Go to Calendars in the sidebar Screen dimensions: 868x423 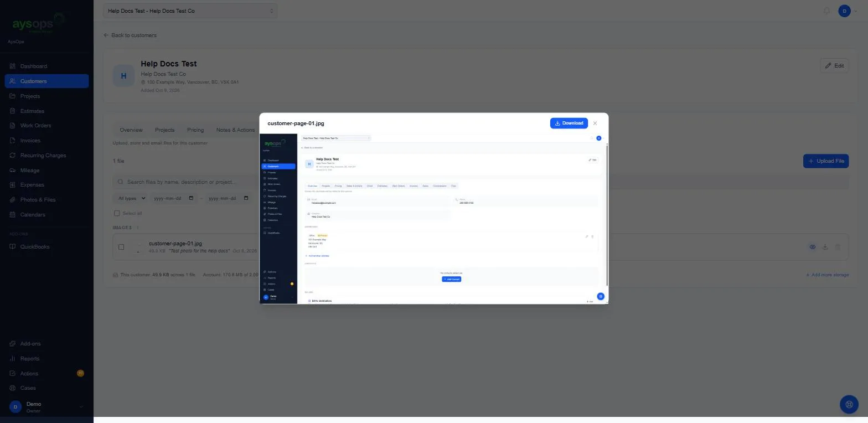46,215
